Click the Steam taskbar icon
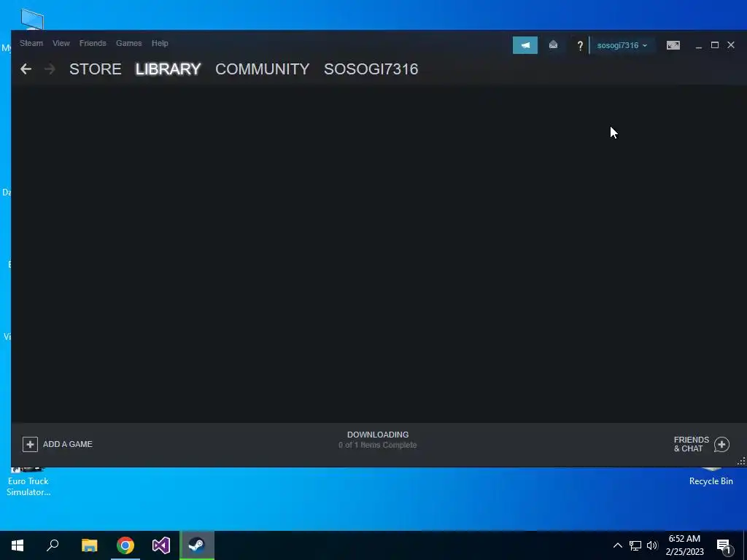The image size is (747, 560). click(x=197, y=545)
